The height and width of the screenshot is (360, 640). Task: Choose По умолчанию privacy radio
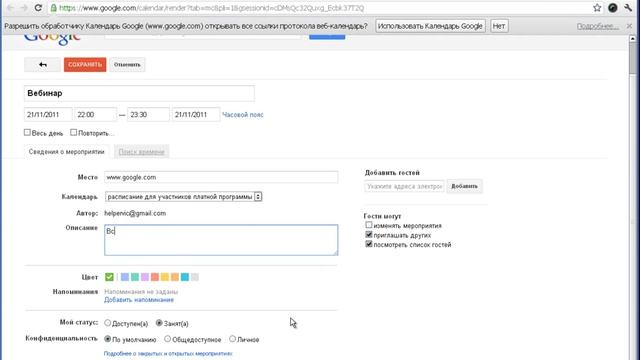tap(107, 339)
